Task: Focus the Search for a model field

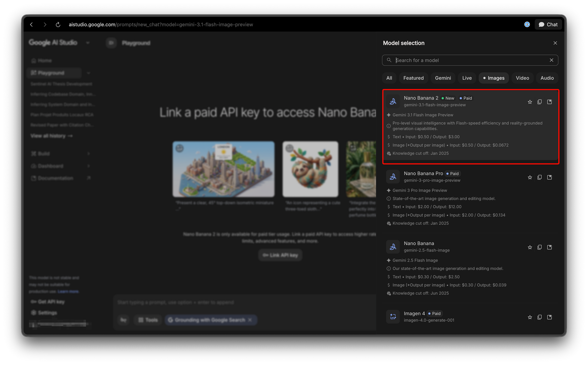Action: tap(470, 60)
